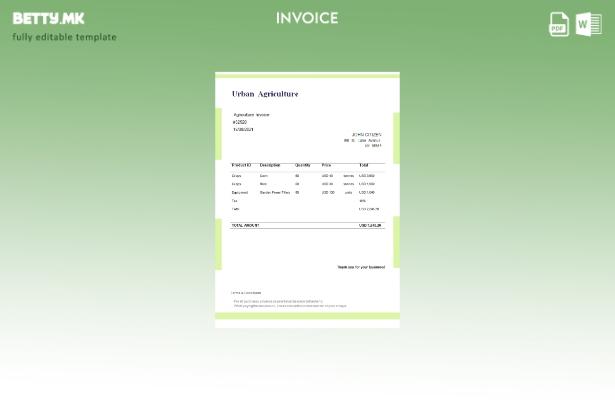
Task: Click the 'Total' column header
Action: 364,165
